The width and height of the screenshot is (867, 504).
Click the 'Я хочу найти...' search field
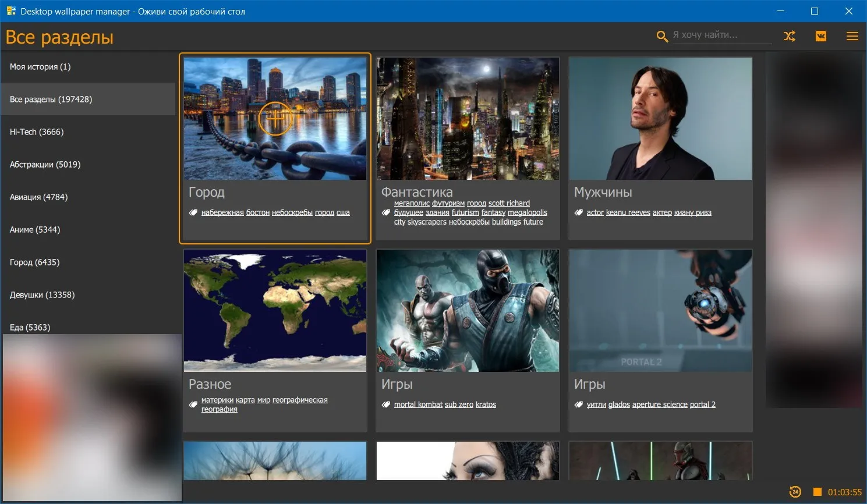[722, 35]
